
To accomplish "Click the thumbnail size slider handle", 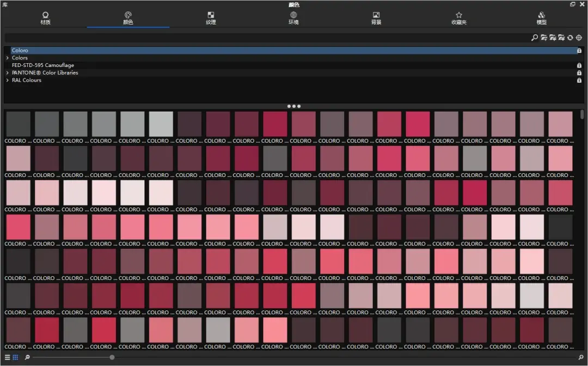I will [112, 357].
